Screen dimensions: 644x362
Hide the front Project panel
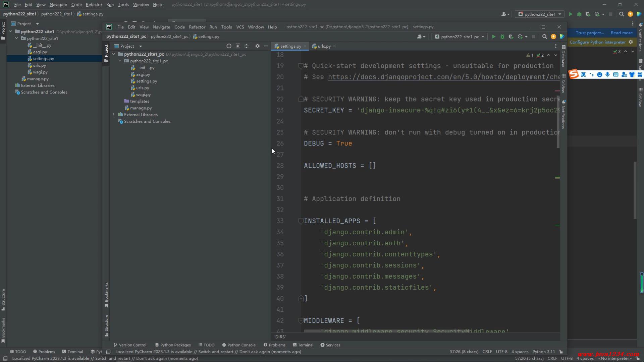[x=266, y=46]
